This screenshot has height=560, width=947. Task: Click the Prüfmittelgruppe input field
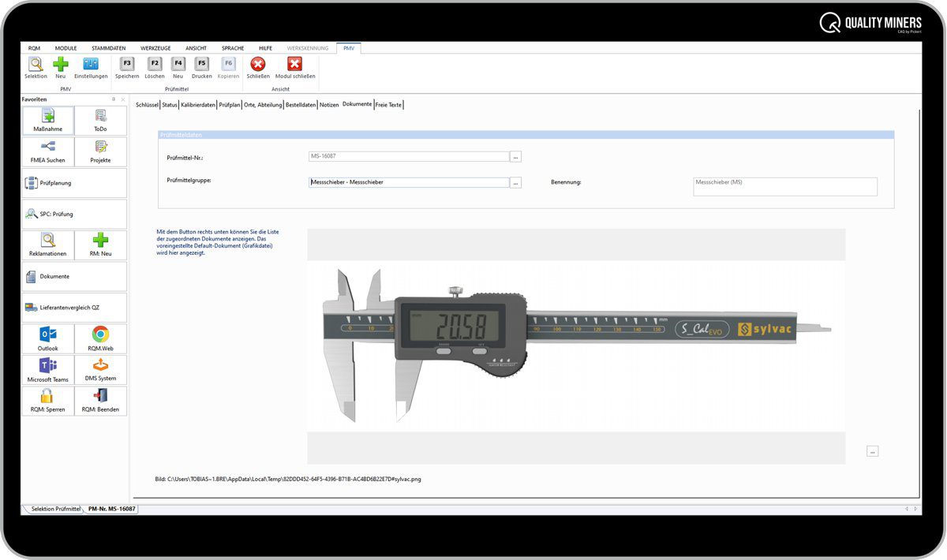pyautogui.click(x=409, y=182)
